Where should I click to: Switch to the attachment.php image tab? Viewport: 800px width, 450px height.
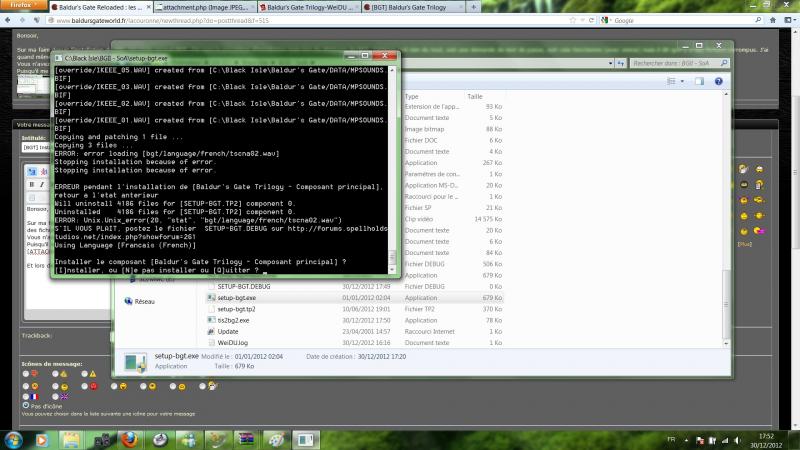(x=204, y=7)
